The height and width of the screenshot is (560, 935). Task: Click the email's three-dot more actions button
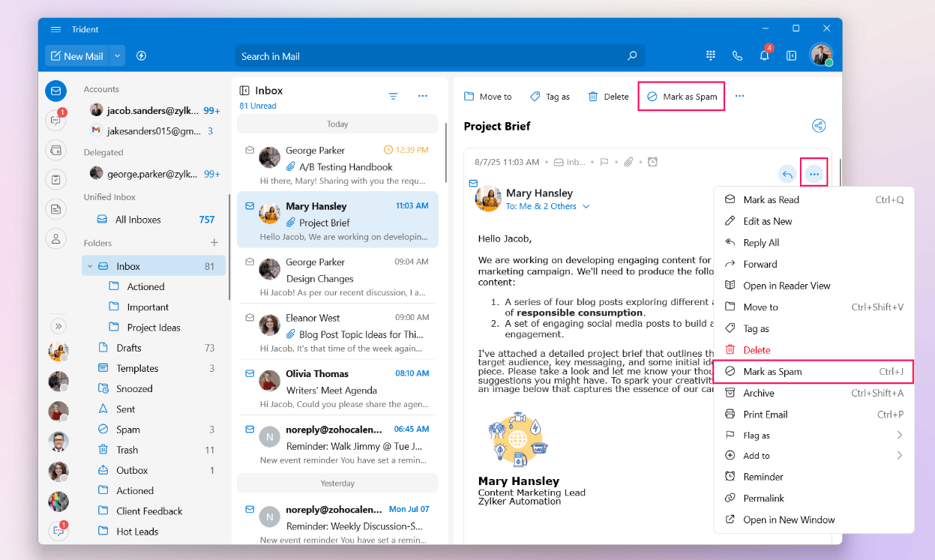(x=814, y=175)
